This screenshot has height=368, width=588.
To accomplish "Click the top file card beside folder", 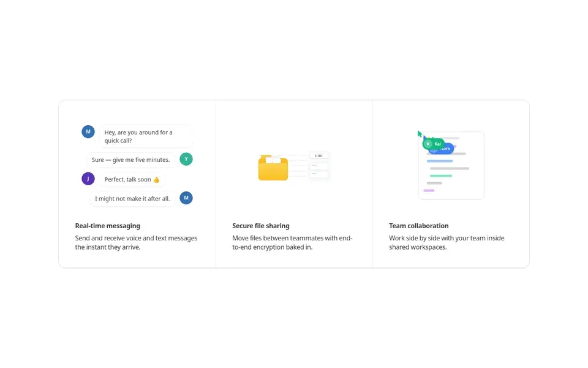I will (318, 155).
